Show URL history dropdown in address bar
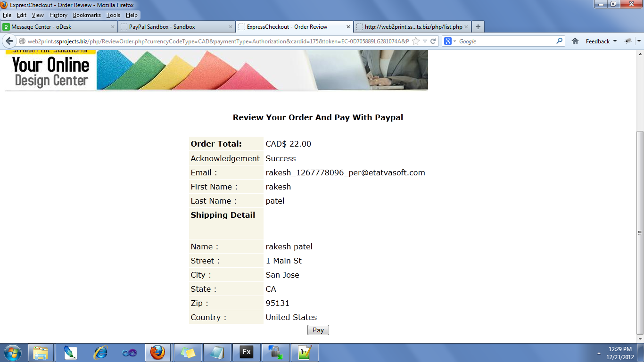The image size is (644, 362). [x=425, y=41]
